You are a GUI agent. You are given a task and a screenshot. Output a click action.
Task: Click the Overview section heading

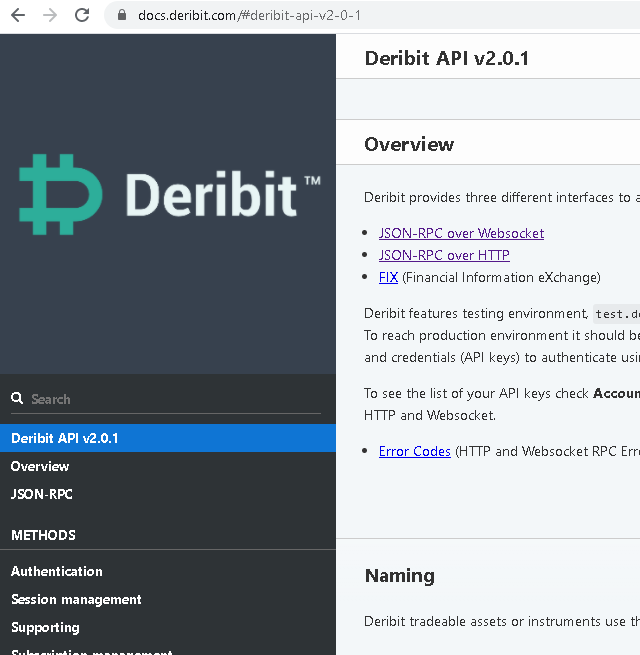click(x=409, y=144)
